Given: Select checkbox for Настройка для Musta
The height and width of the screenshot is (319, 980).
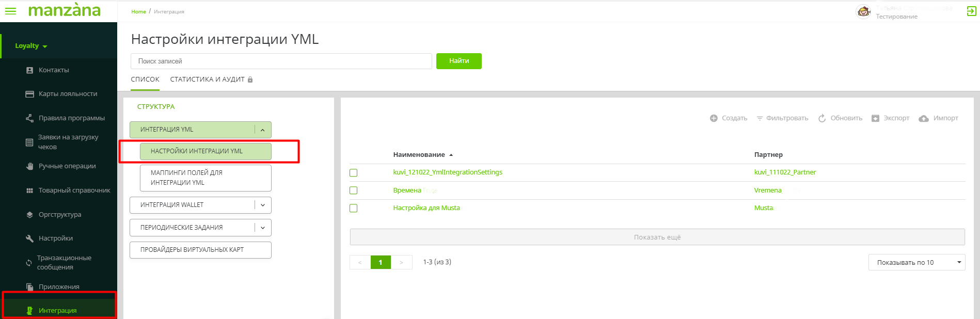Looking at the screenshot, I should coord(354,208).
